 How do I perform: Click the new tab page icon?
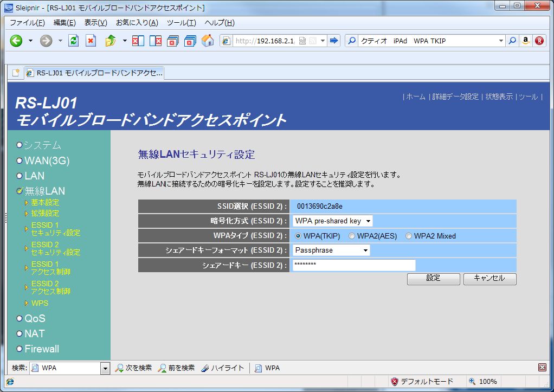(16, 73)
